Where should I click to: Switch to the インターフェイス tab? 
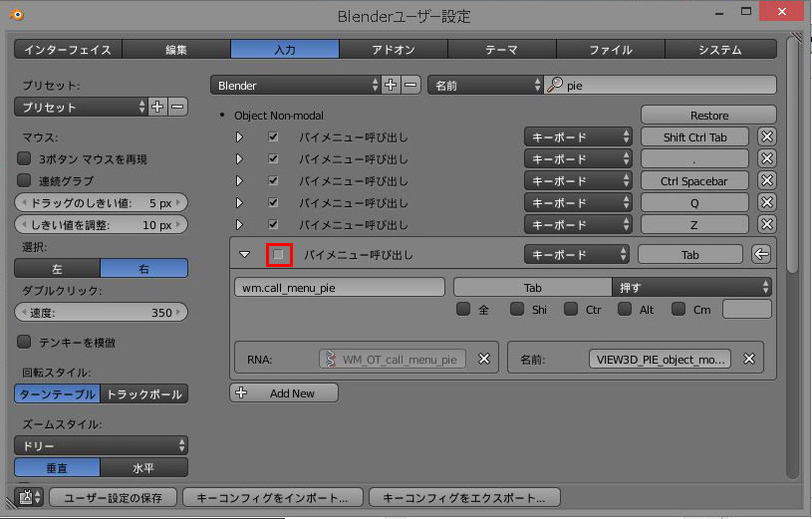tap(68, 49)
